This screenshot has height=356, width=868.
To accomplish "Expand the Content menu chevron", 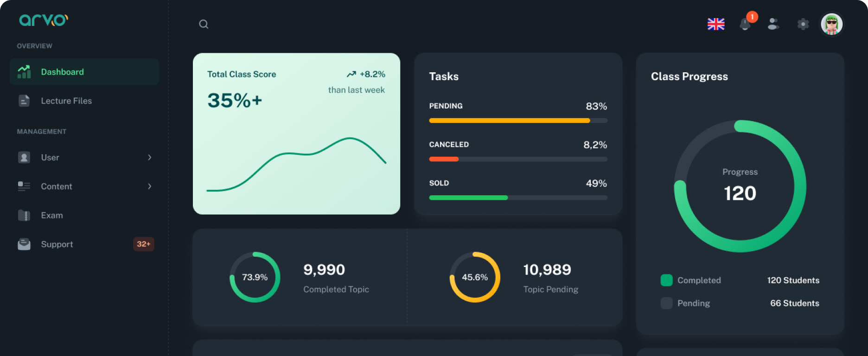I will (x=149, y=186).
